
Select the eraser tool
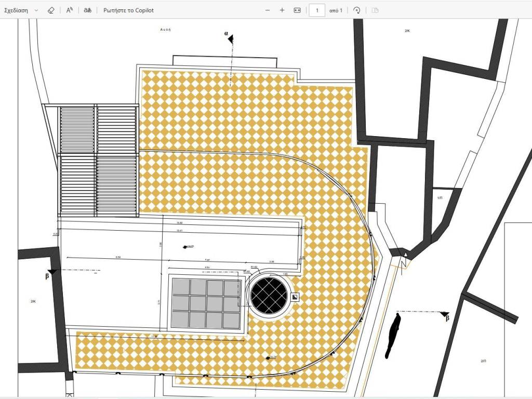(x=50, y=10)
